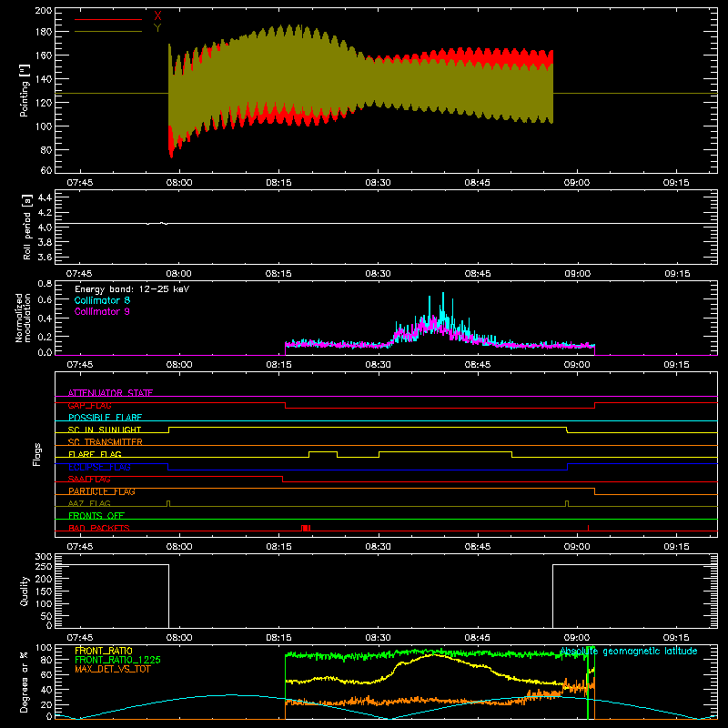Click the 250 tick value on Quality axis

44,566
